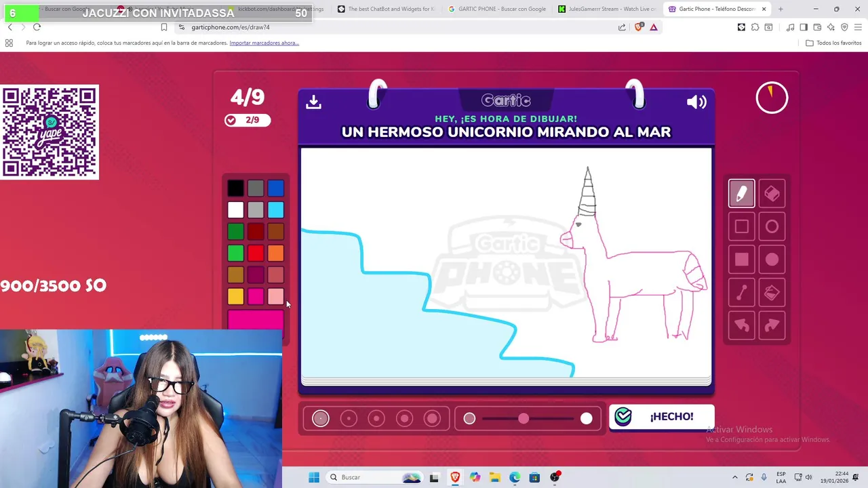
Task: Open the browser hamburger main menu
Action: point(858,27)
